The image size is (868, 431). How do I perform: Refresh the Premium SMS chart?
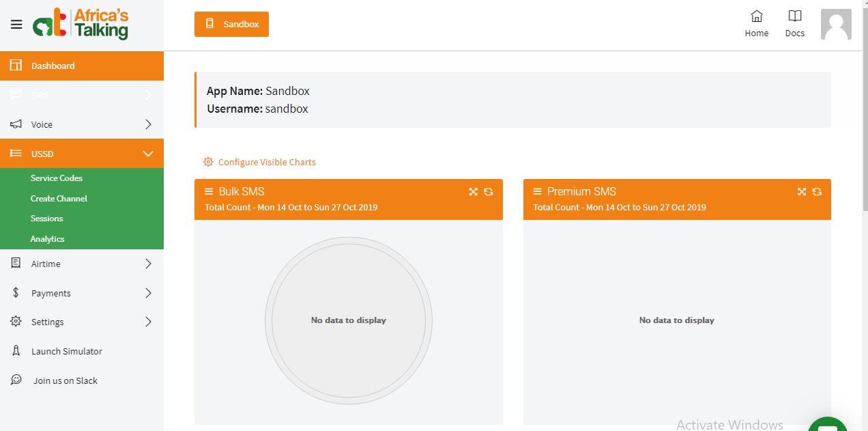pos(817,191)
